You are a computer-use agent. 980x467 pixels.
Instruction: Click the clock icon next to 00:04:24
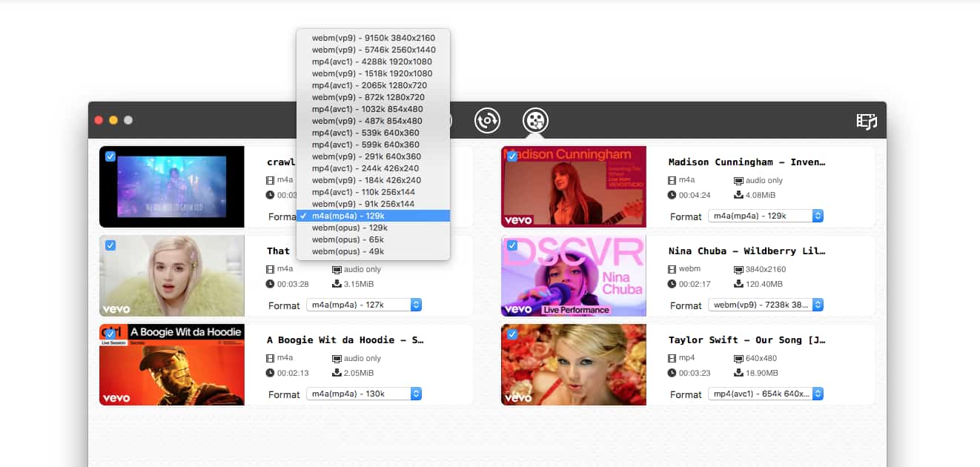coord(672,195)
